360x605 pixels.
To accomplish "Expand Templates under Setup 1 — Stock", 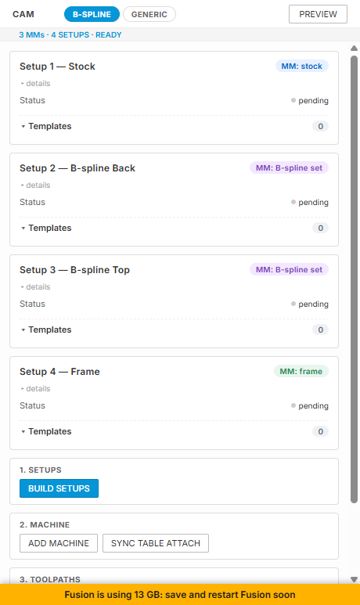I will pos(46,126).
